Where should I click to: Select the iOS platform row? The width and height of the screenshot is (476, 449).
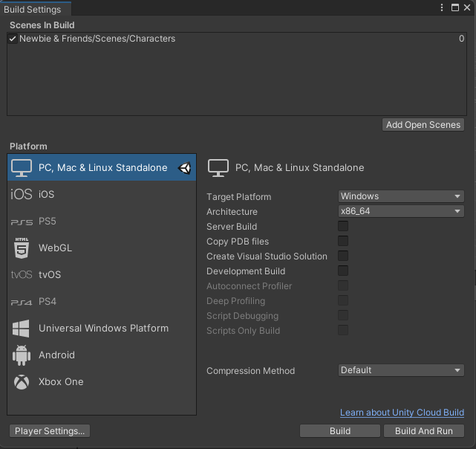[x=102, y=194]
